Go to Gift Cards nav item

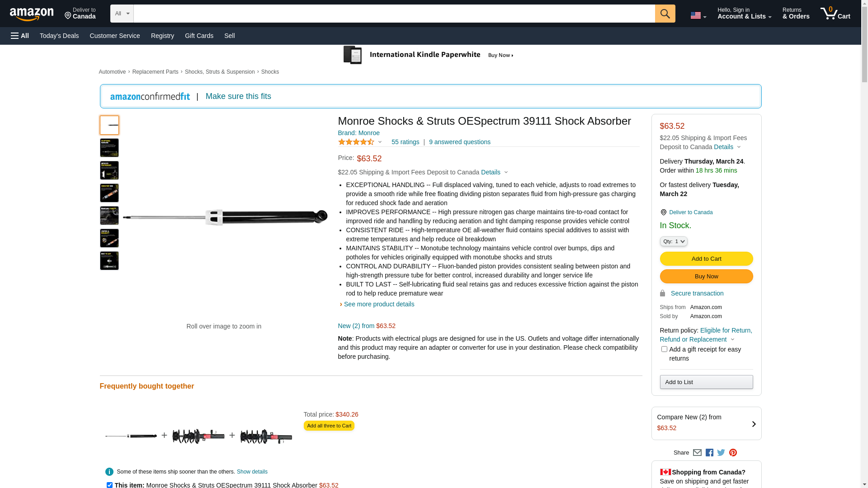199,36
